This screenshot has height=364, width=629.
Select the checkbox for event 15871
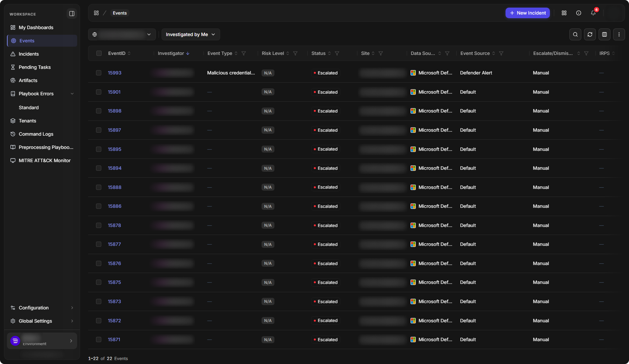(99, 340)
